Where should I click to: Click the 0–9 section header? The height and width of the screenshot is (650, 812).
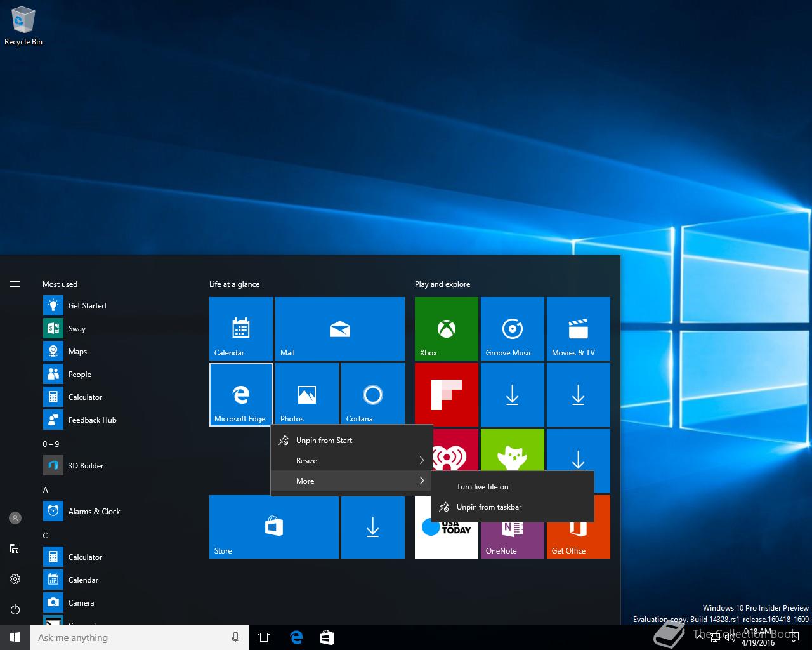click(x=51, y=444)
